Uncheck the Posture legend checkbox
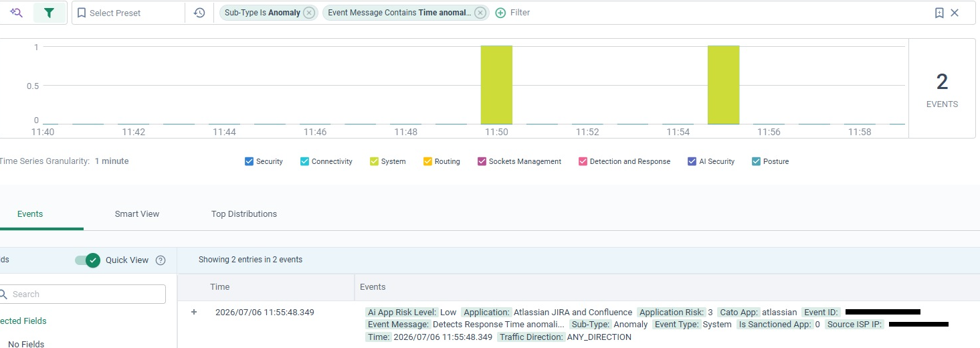Image resolution: width=980 pixels, height=348 pixels. [x=757, y=161]
